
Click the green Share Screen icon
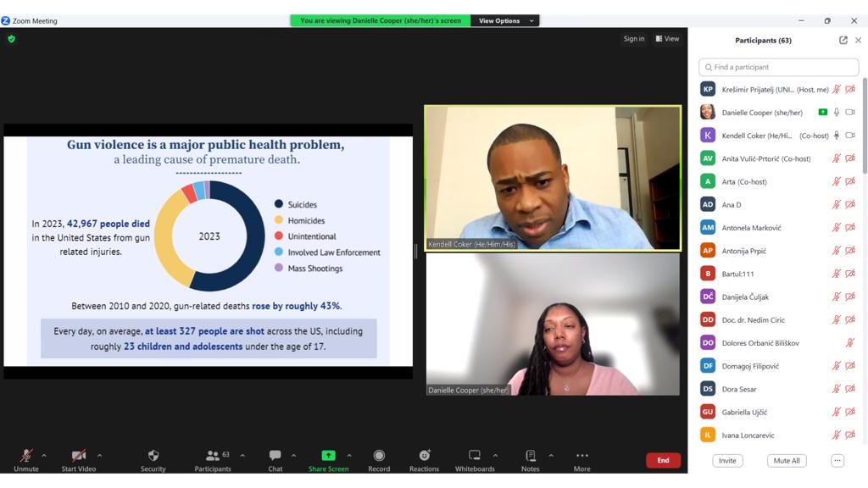(x=328, y=456)
